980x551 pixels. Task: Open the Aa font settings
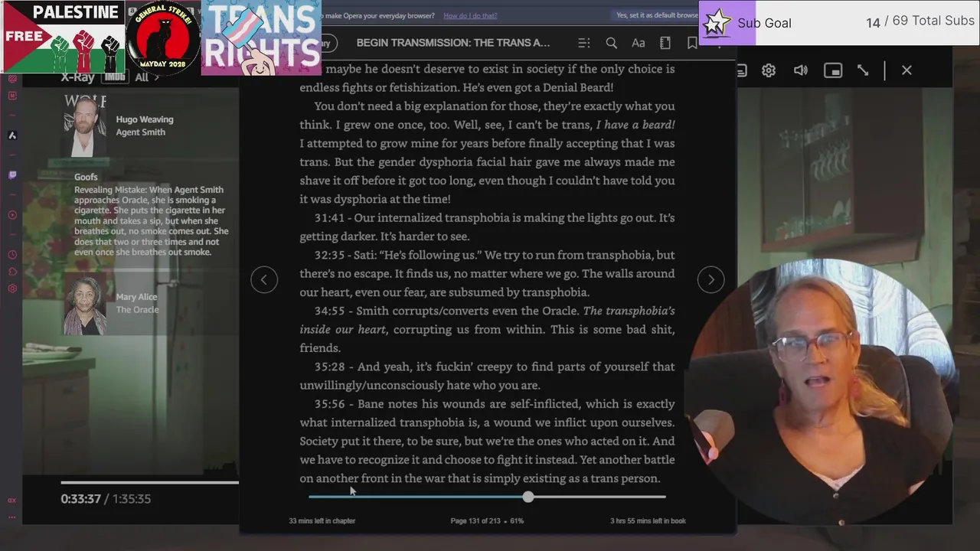point(638,44)
